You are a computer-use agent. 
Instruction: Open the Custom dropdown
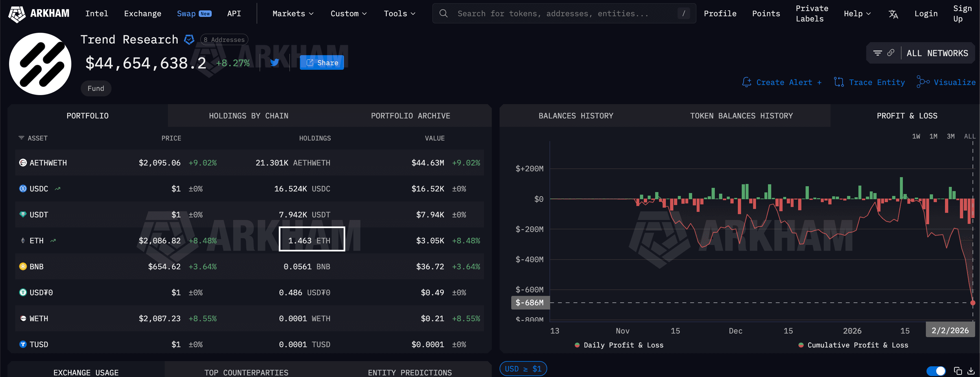click(x=348, y=13)
